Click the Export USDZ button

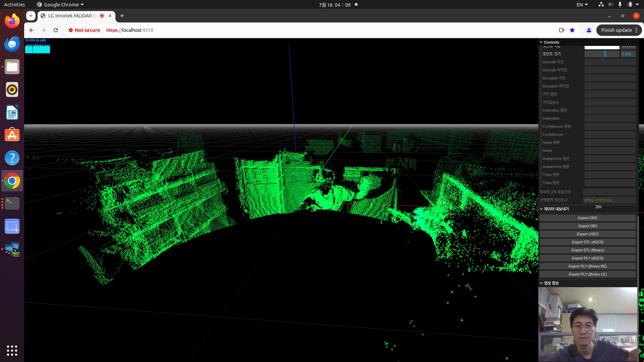(588, 234)
